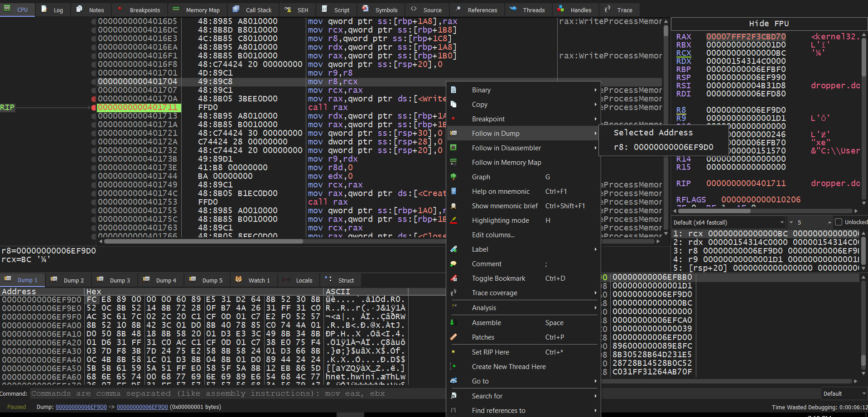Select the RIP register value in registers
This screenshot has height=417, width=868.
[746, 183]
